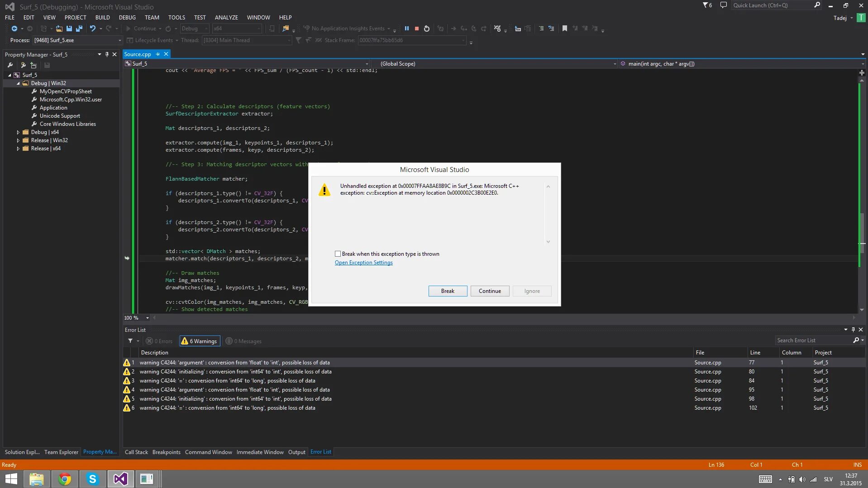
Task: Open the BUILD menu
Action: click(102, 17)
